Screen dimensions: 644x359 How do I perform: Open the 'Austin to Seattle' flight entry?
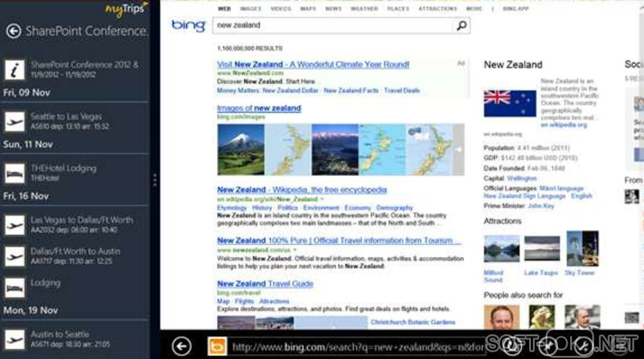tap(75, 339)
